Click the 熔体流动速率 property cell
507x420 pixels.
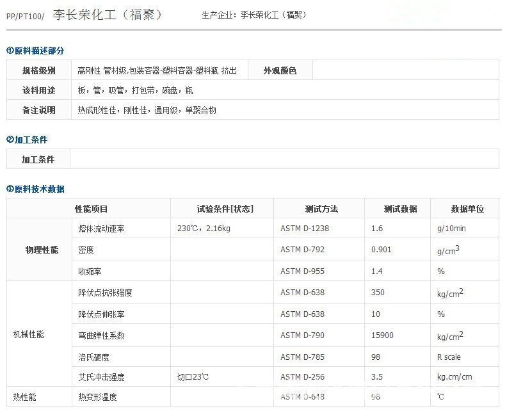coord(121,229)
